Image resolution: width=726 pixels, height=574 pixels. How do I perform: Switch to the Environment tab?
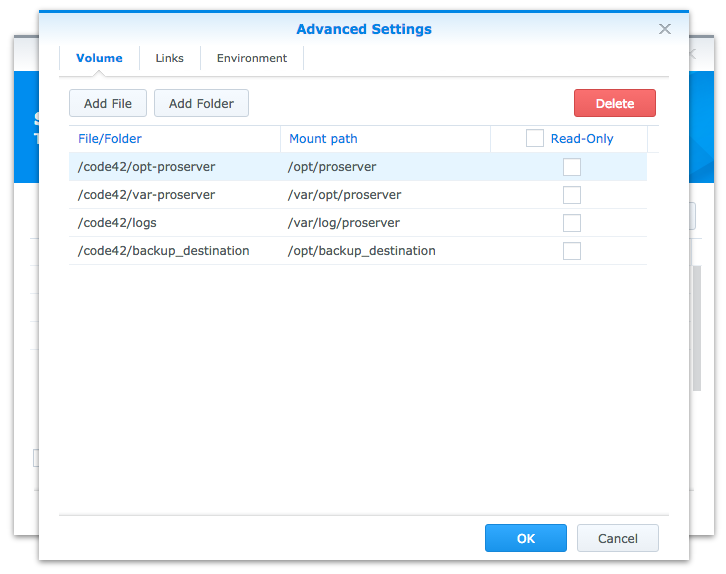pyautogui.click(x=252, y=58)
